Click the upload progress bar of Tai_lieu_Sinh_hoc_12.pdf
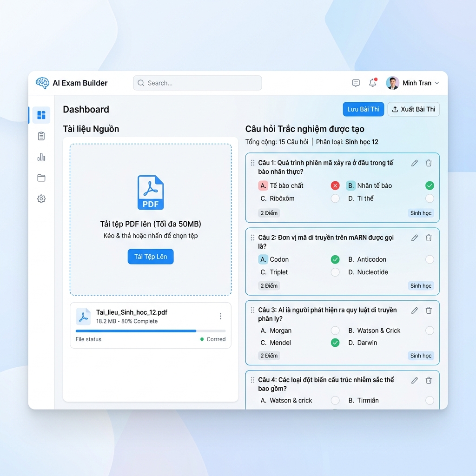476x476 pixels. point(151,331)
